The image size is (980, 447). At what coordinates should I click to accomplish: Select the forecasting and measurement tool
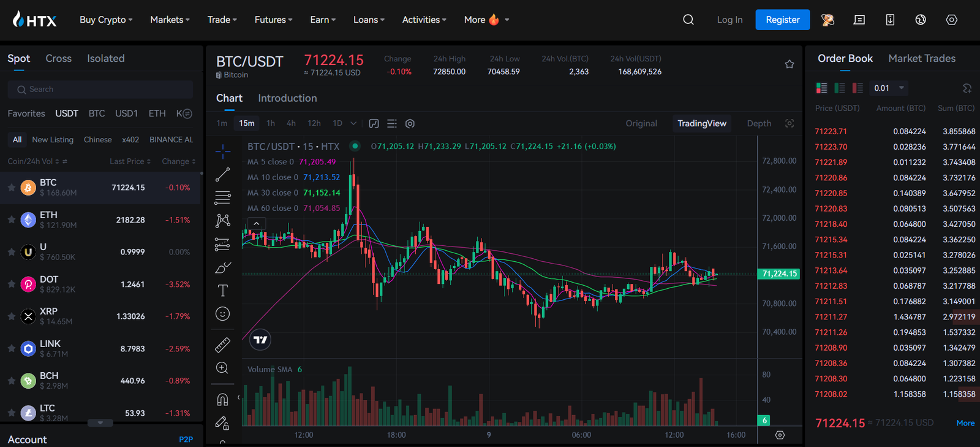223,244
